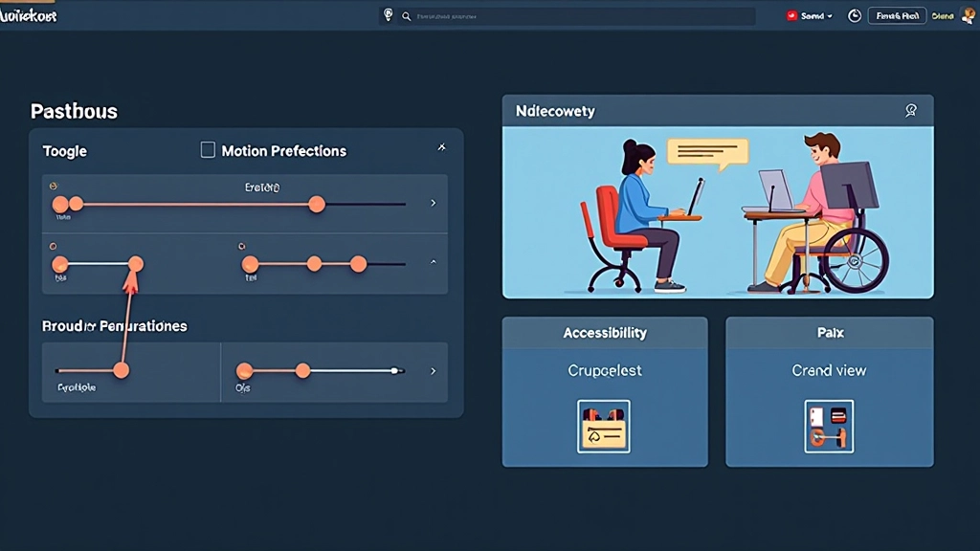Check the Motion Prefections checkbox
This screenshot has height=551, width=980.
[208, 150]
